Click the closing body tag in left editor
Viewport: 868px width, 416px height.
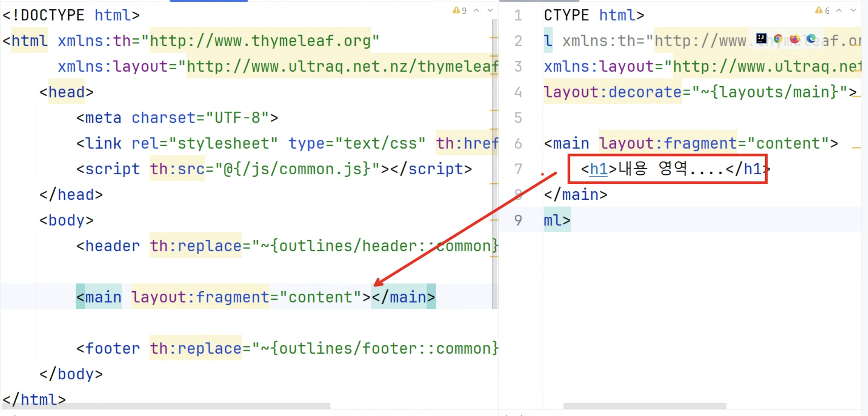point(71,374)
